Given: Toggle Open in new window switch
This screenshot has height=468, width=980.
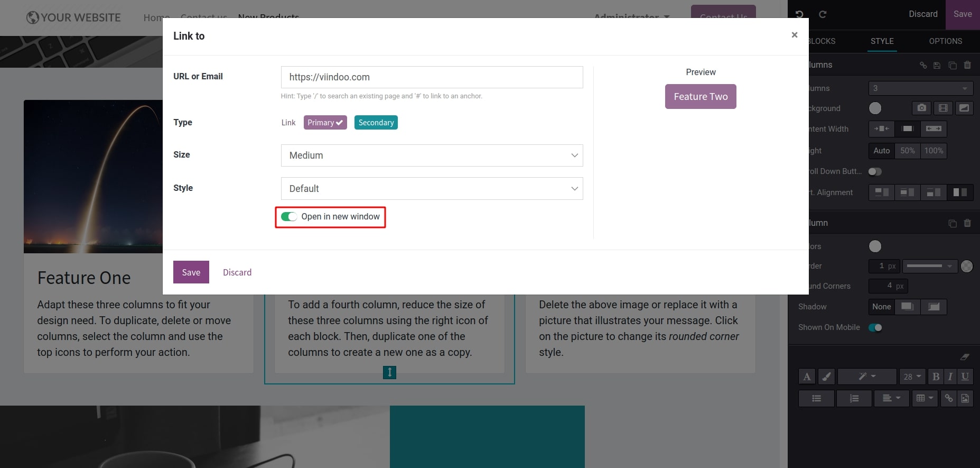Looking at the screenshot, I should tap(288, 217).
